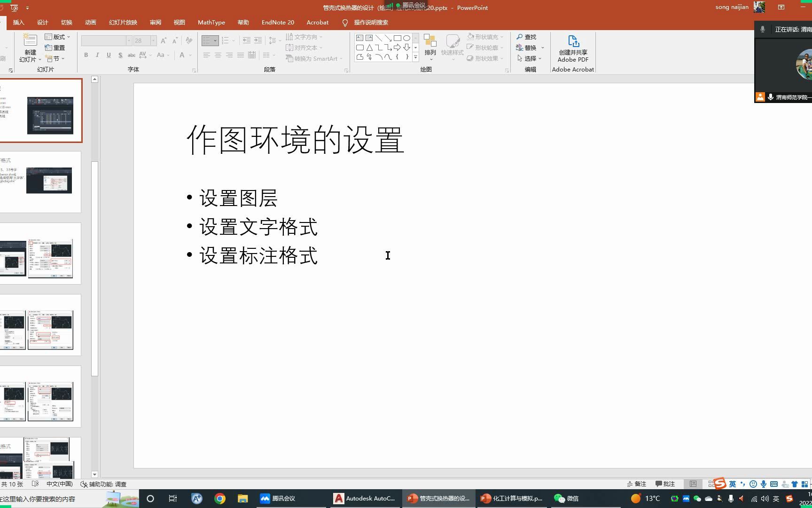Toggle Align Left paragraph alignment

206,55
